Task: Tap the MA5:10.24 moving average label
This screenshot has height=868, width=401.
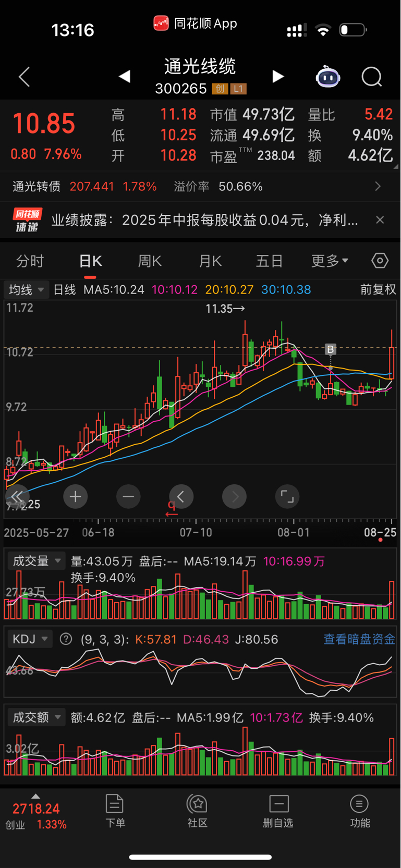Action: pyautogui.click(x=114, y=289)
